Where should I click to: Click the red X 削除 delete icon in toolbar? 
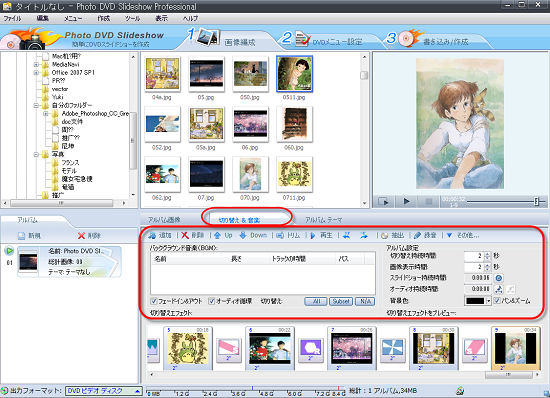(x=185, y=235)
